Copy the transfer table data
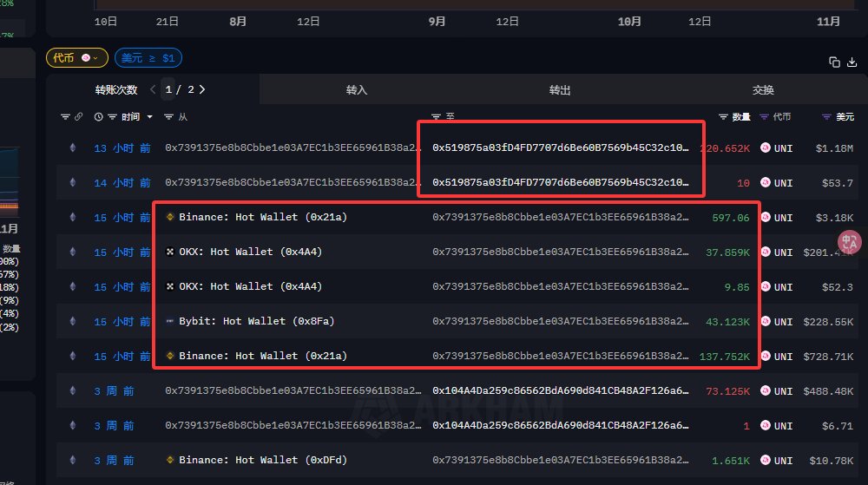 [834, 62]
